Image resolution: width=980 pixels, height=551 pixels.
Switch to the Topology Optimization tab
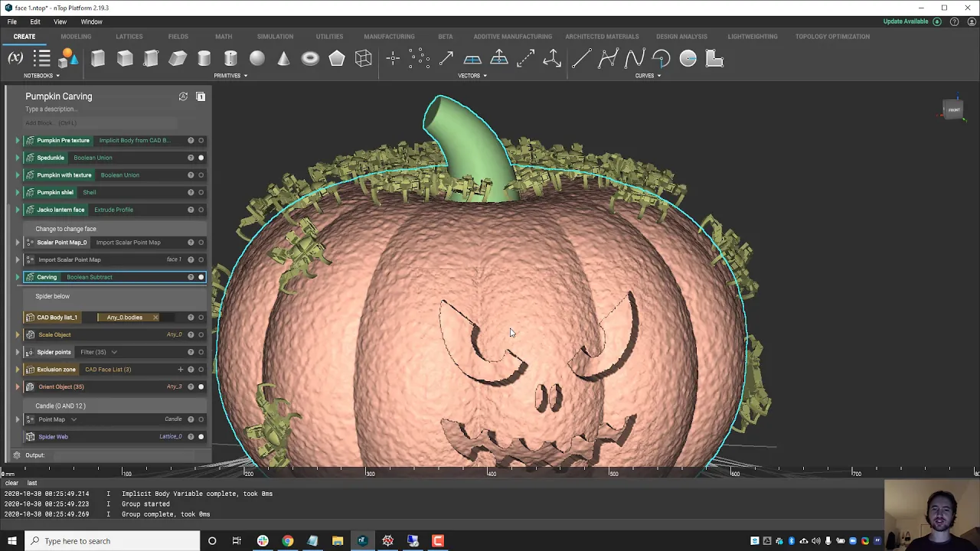tap(832, 37)
